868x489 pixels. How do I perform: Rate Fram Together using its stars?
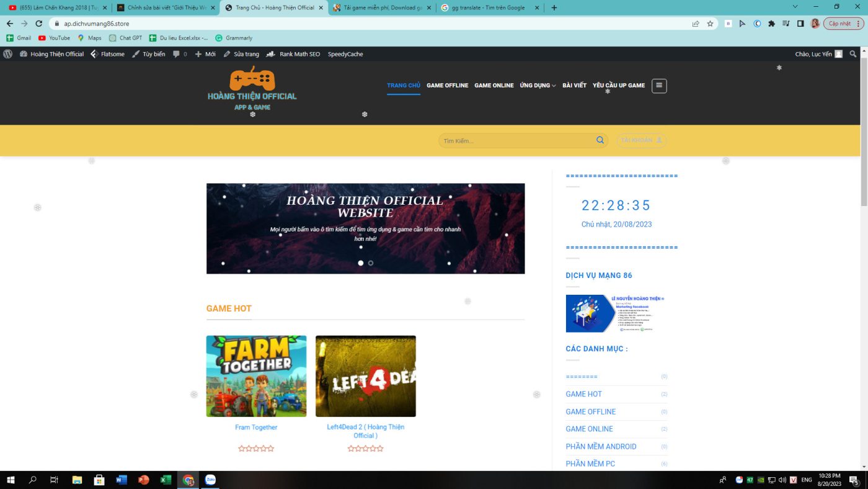[256, 449]
